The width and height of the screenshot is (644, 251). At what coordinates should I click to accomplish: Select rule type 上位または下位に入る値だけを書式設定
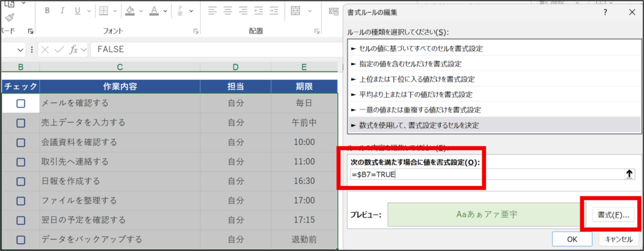(494, 79)
